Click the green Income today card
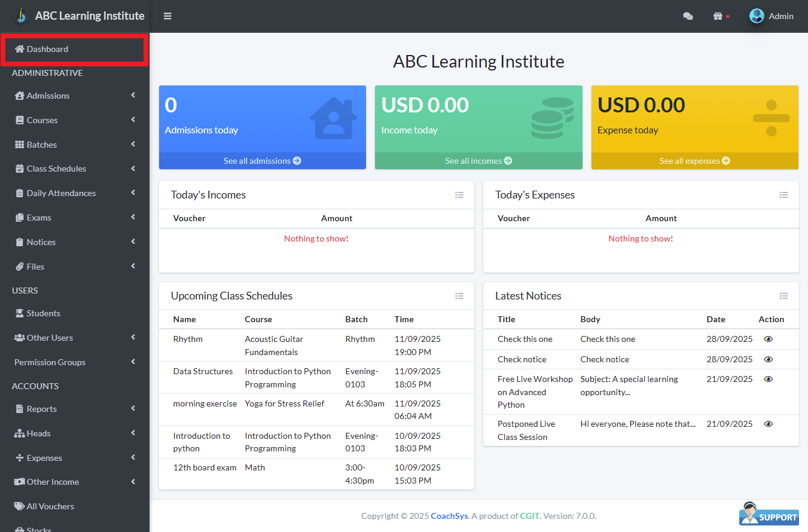808x532 pixels. tap(478, 118)
